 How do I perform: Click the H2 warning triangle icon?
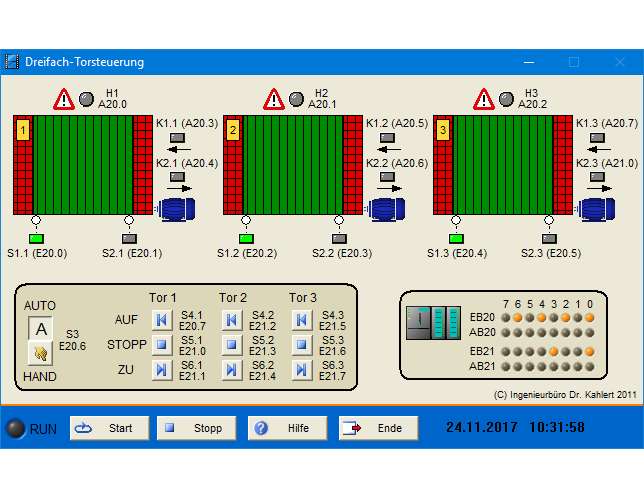point(274,99)
